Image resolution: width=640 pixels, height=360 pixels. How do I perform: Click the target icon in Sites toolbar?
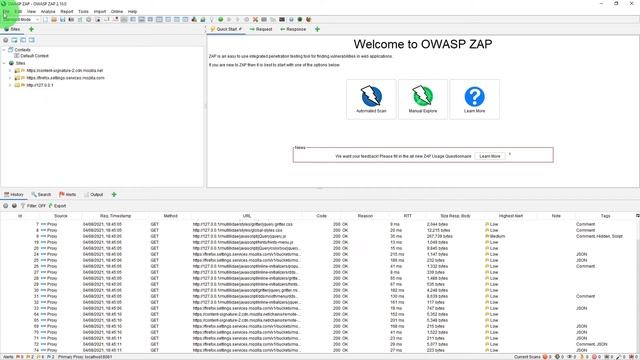[x=6, y=40]
